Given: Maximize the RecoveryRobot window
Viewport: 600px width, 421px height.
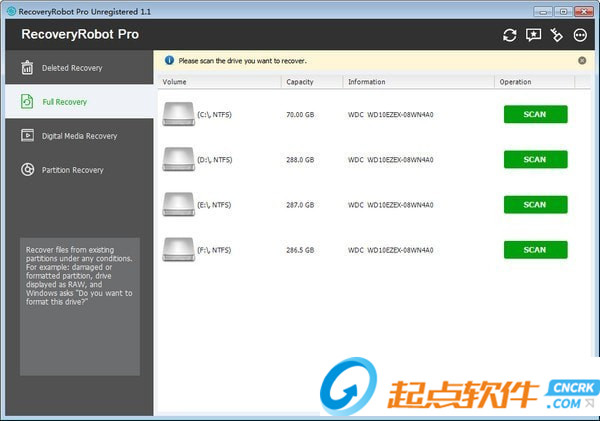Looking at the screenshot, I should click(x=563, y=11).
